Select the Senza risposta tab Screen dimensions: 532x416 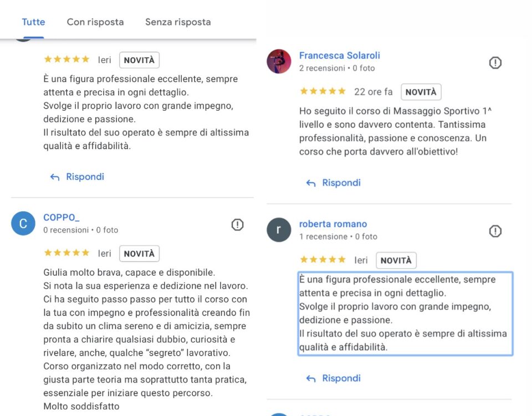178,22
